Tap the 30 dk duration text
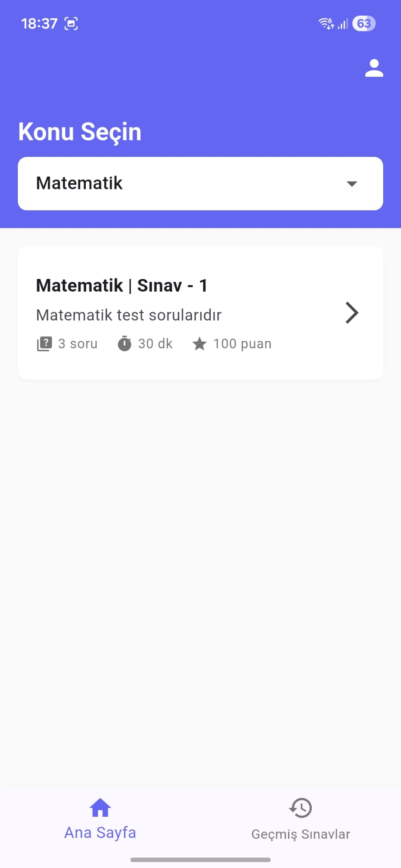 [155, 344]
